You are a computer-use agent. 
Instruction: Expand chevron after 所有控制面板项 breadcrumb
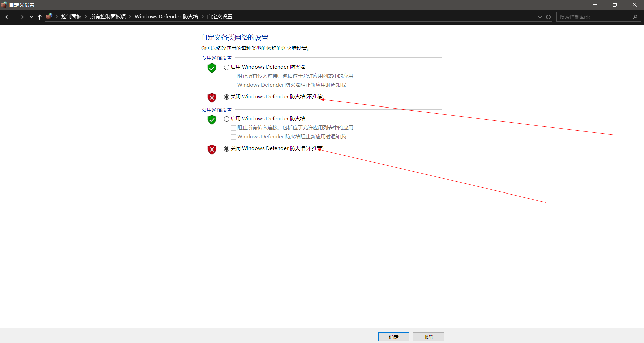pos(130,17)
